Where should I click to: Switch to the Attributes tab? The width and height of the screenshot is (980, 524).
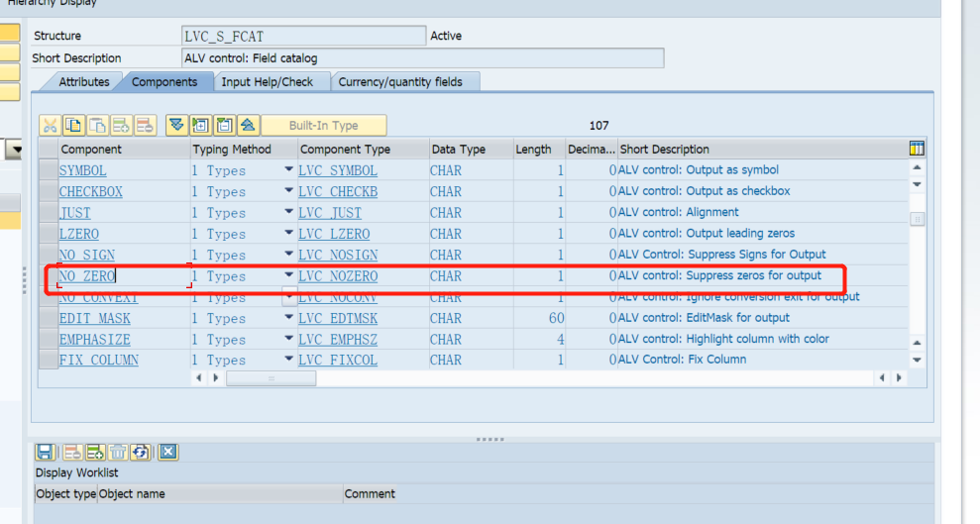point(84,82)
